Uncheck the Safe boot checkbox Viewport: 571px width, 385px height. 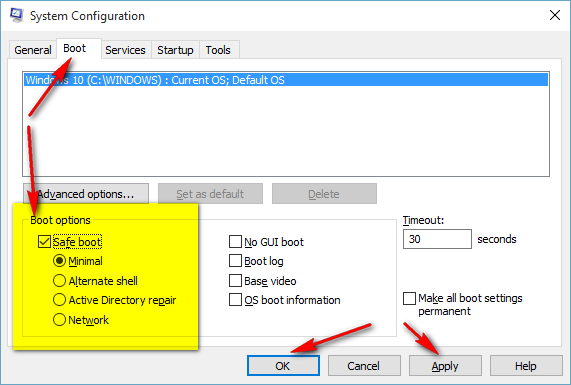(x=44, y=241)
